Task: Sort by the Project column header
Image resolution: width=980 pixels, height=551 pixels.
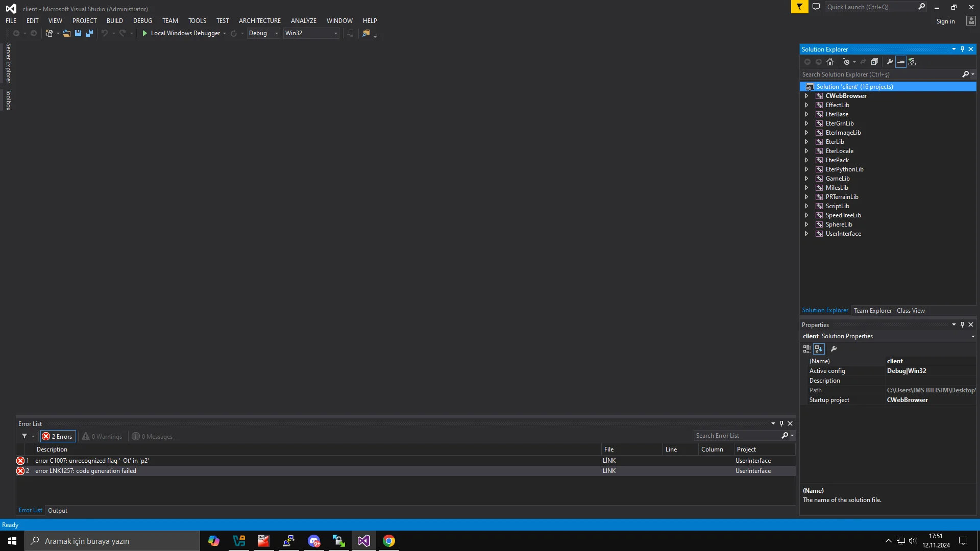Action: 765,449
